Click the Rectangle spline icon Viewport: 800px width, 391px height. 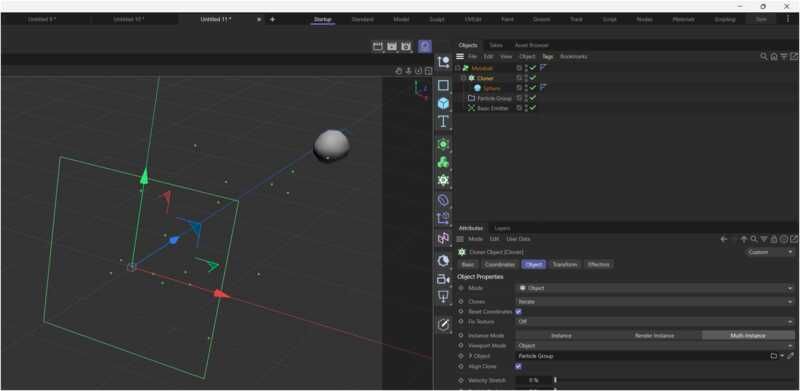pyautogui.click(x=443, y=85)
